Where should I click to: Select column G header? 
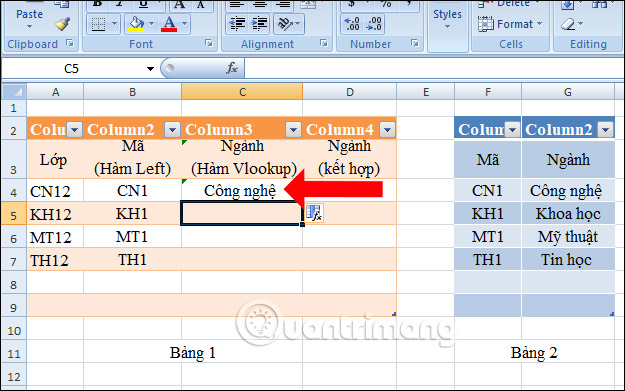568,92
